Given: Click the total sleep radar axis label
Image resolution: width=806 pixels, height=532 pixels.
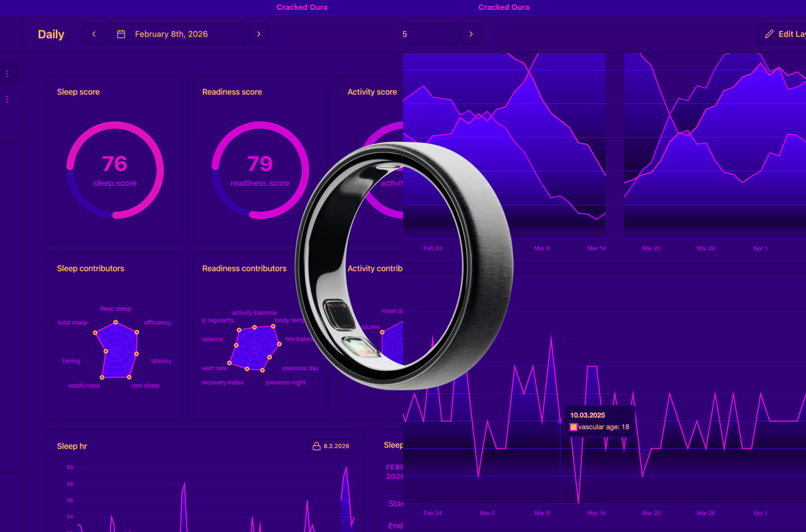Looking at the screenshot, I should click(x=73, y=323).
